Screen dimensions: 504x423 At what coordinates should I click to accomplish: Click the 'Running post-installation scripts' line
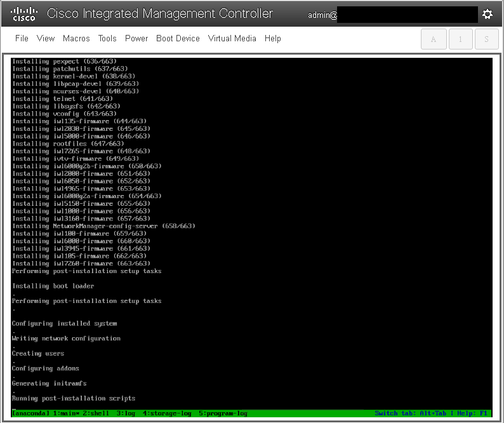pos(74,398)
